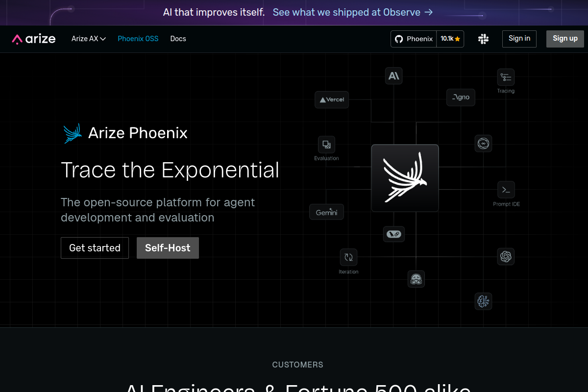This screenshot has height=392, width=588.
Task: Click the Hugging Face emoji tile
Action: click(416, 279)
